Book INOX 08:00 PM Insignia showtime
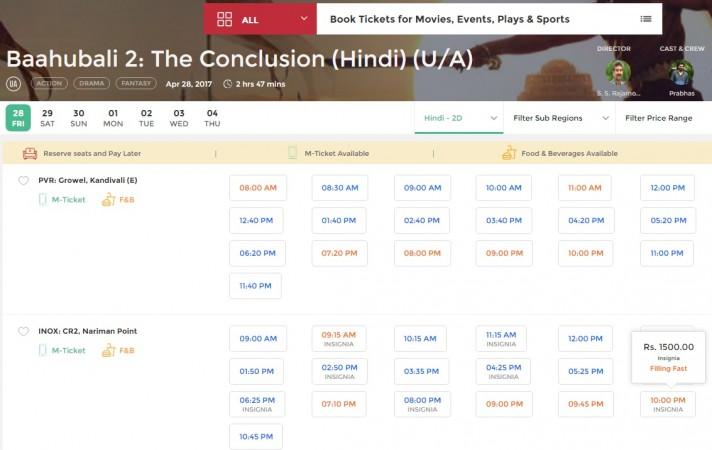Screen dimensions: 712x450 point(422,404)
